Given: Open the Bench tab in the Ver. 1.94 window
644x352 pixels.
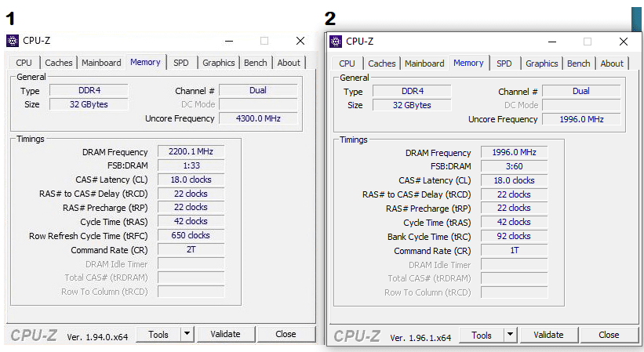Looking at the screenshot, I should (x=256, y=63).
